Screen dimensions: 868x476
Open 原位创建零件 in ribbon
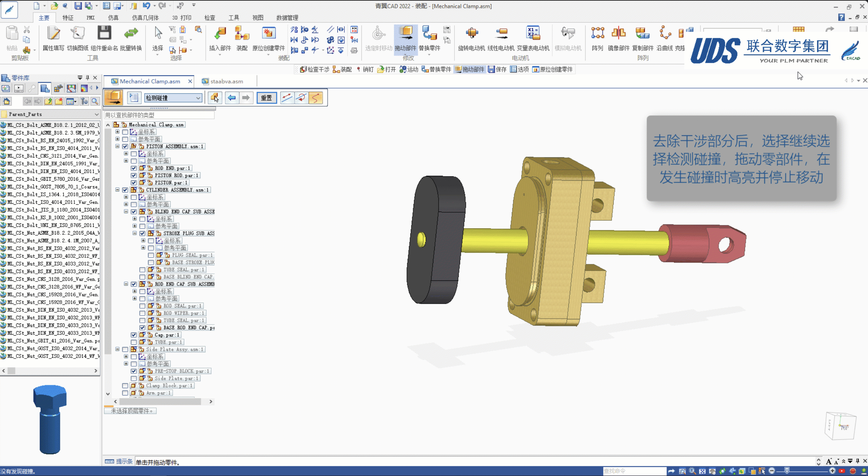pyautogui.click(x=268, y=34)
